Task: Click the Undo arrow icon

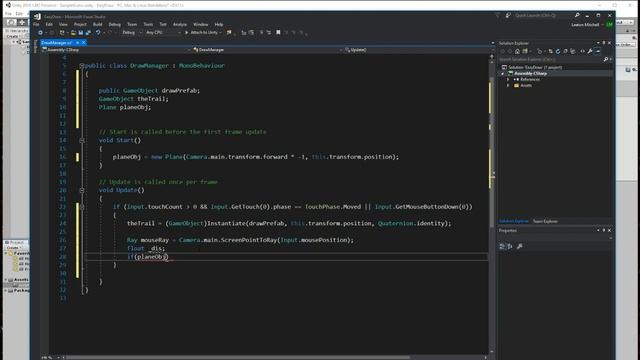Action: click(98, 33)
